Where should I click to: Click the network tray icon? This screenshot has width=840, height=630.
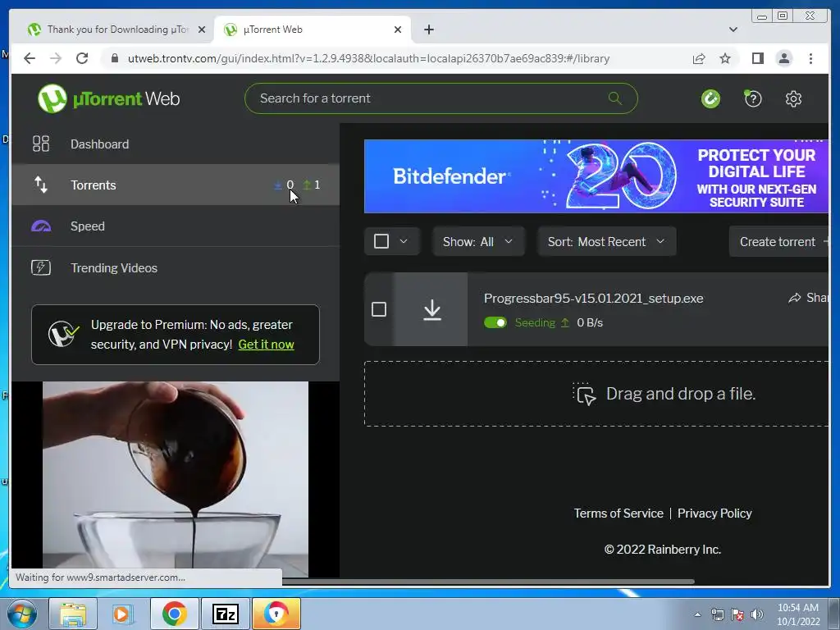pyautogui.click(x=717, y=614)
